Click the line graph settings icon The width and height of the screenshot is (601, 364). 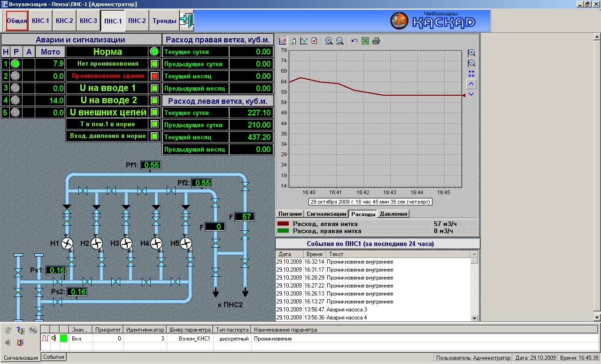304,41
